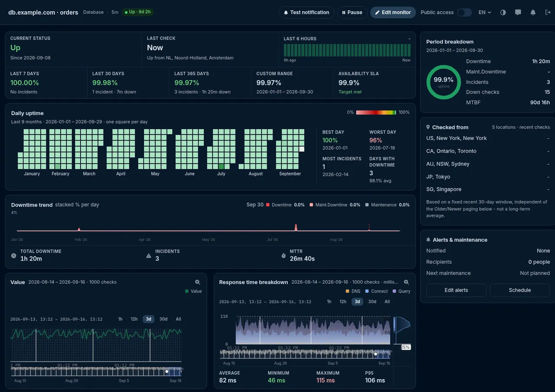Toggle the Connect legend series
The width and height of the screenshot is (555, 392).
(x=376, y=291)
